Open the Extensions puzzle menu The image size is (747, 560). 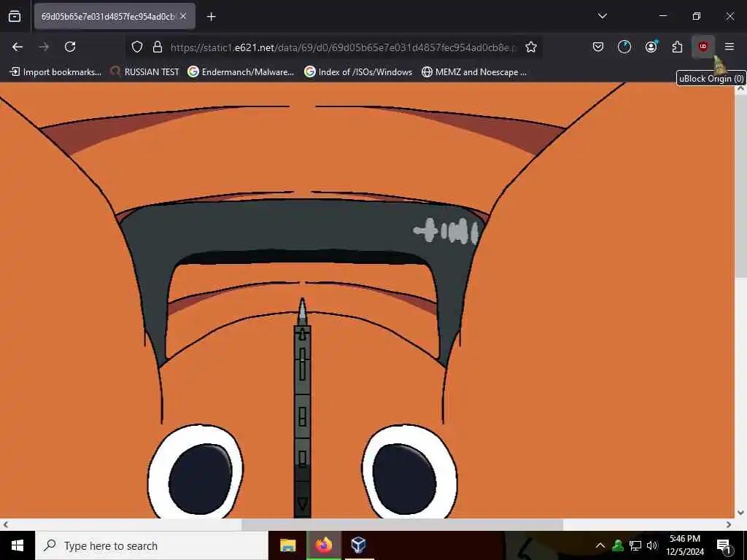pyautogui.click(x=677, y=47)
